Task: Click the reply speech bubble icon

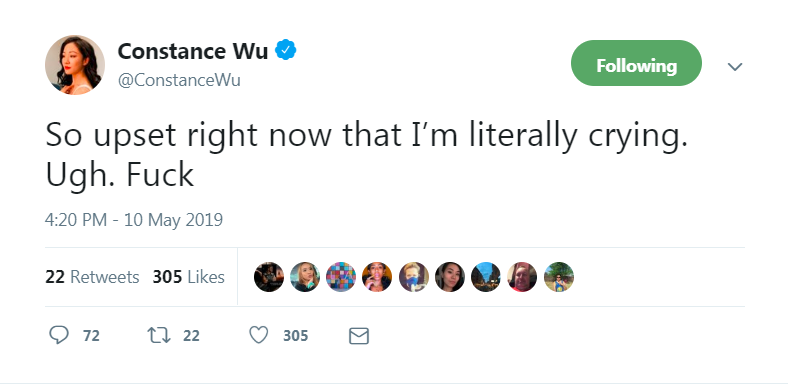Action: coord(59,335)
